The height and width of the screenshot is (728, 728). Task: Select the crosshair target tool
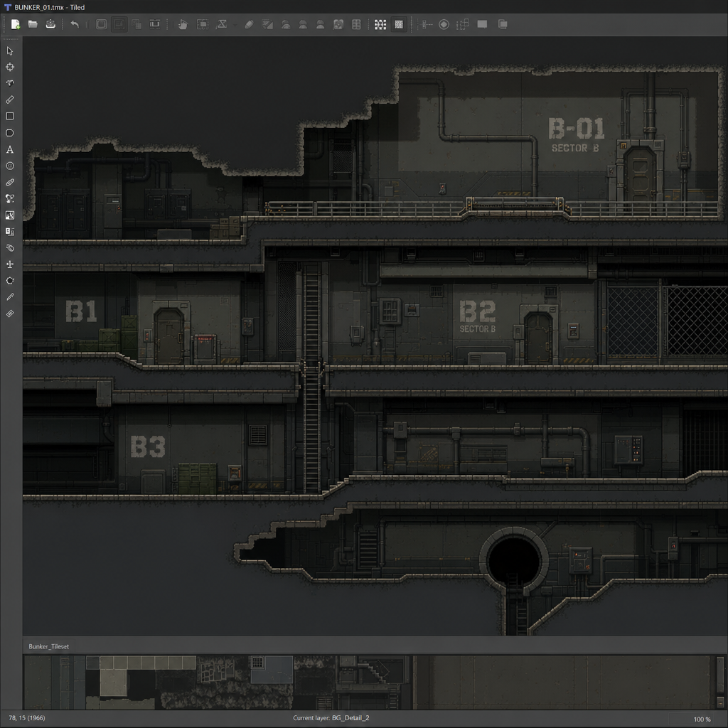pyautogui.click(x=10, y=68)
